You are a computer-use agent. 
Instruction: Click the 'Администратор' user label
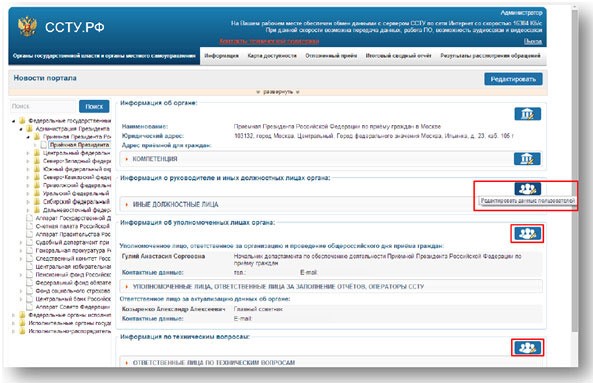(522, 13)
